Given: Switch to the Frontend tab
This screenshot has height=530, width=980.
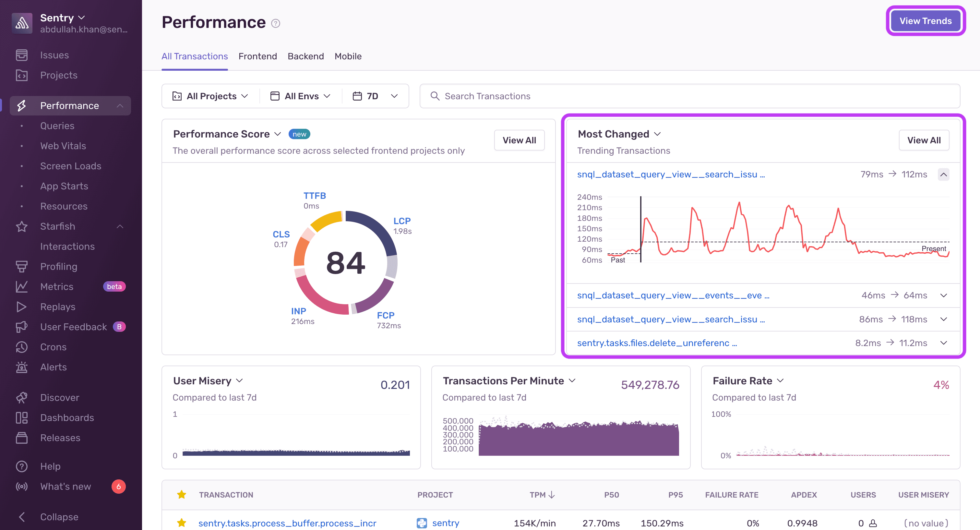Looking at the screenshot, I should [257, 56].
